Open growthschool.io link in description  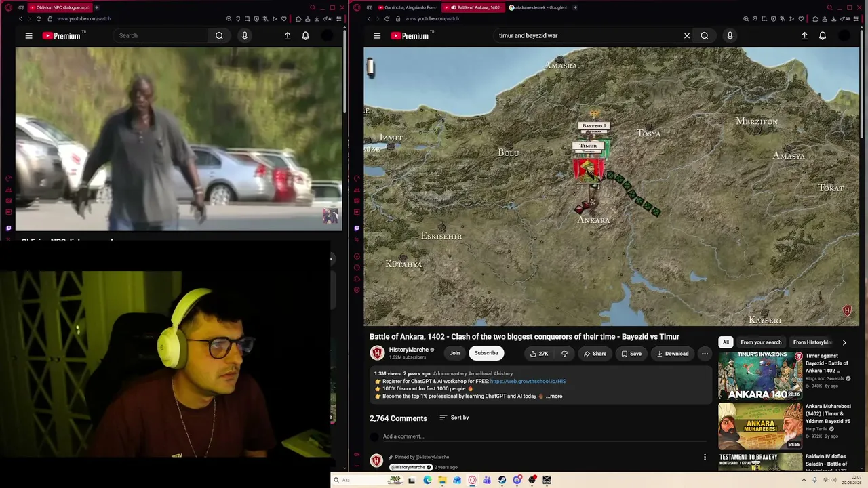(528, 382)
